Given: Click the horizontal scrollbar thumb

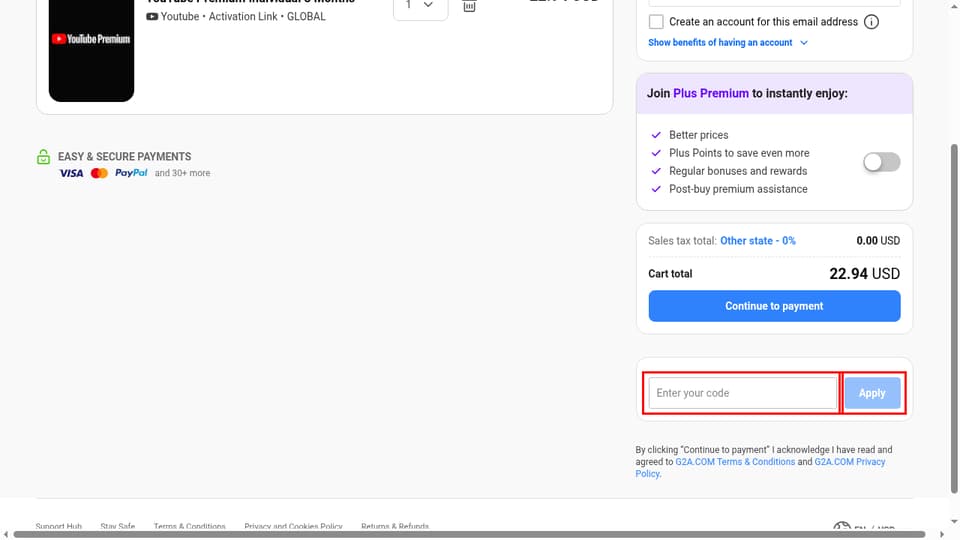Looking at the screenshot, I should tap(470, 534).
